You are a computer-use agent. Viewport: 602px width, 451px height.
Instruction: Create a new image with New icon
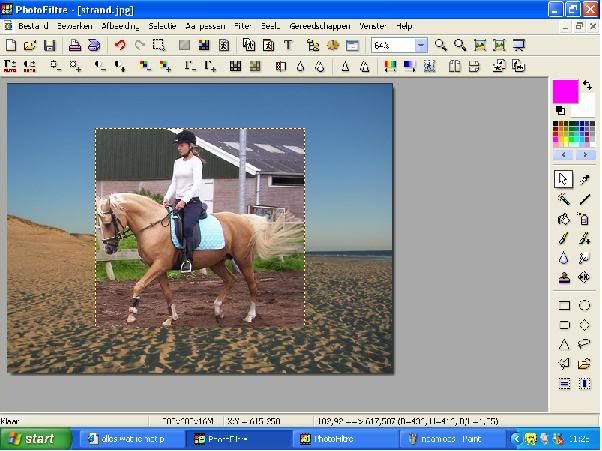pyautogui.click(x=11, y=45)
